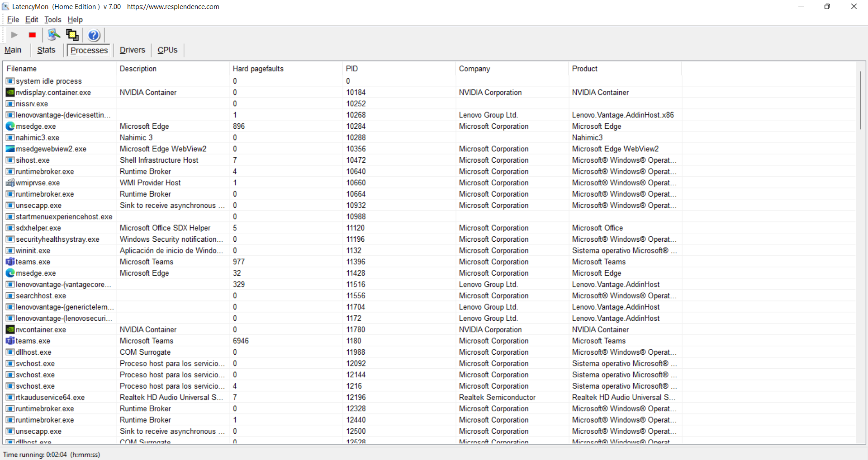Click icon next to wininit.exe
This screenshot has height=460, width=868.
[10, 250]
